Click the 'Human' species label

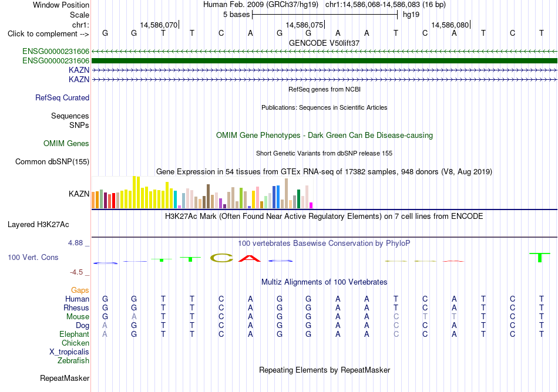[x=77, y=299]
